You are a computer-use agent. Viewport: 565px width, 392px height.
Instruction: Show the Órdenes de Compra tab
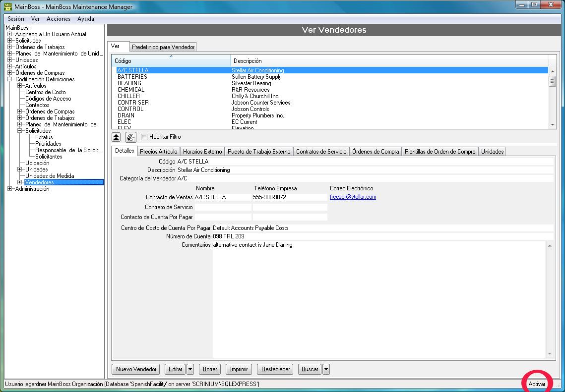tap(376, 152)
